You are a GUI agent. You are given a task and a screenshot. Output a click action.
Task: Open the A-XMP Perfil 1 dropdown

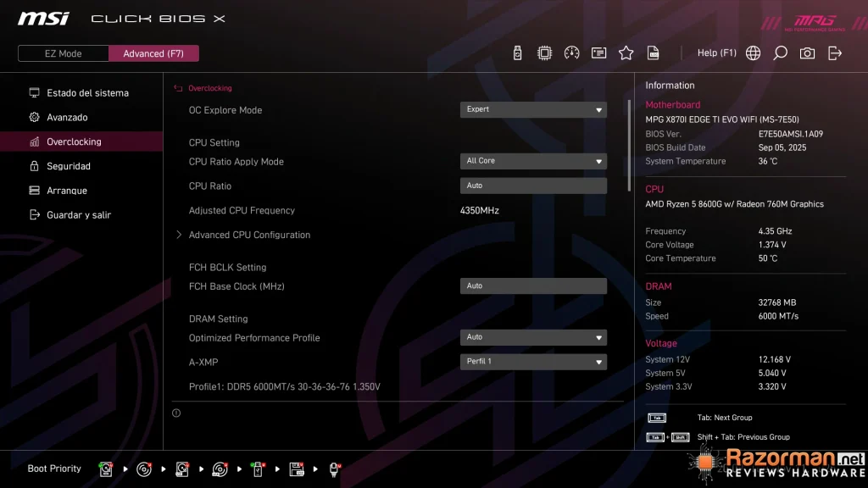coord(533,361)
